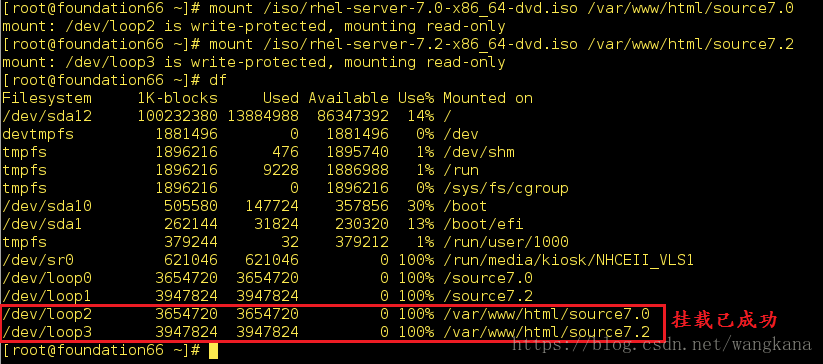
Task: Click the last [root@foundation66 ~]# prompt
Action: click(x=101, y=350)
